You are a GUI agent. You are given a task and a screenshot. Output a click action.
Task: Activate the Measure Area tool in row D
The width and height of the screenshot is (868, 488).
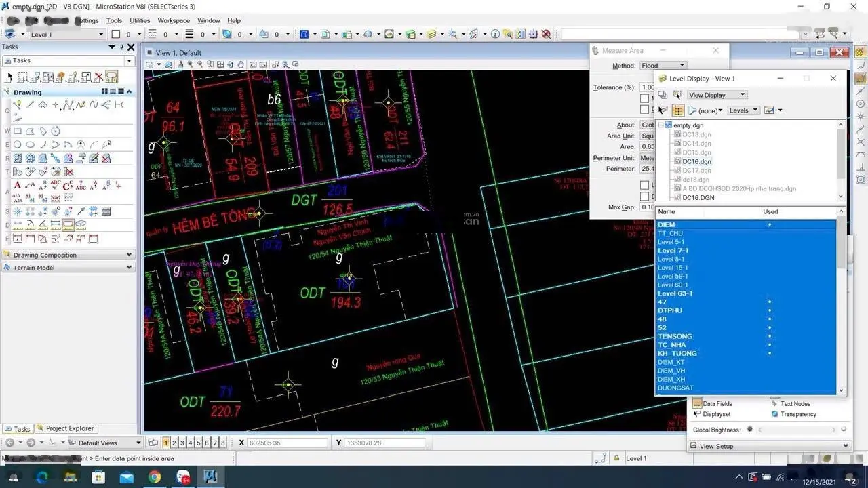click(68, 224)
